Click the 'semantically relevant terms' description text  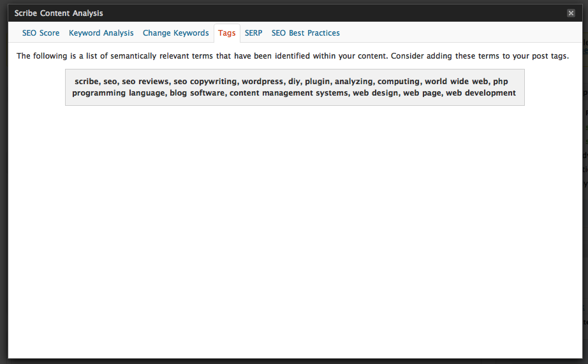293,56
